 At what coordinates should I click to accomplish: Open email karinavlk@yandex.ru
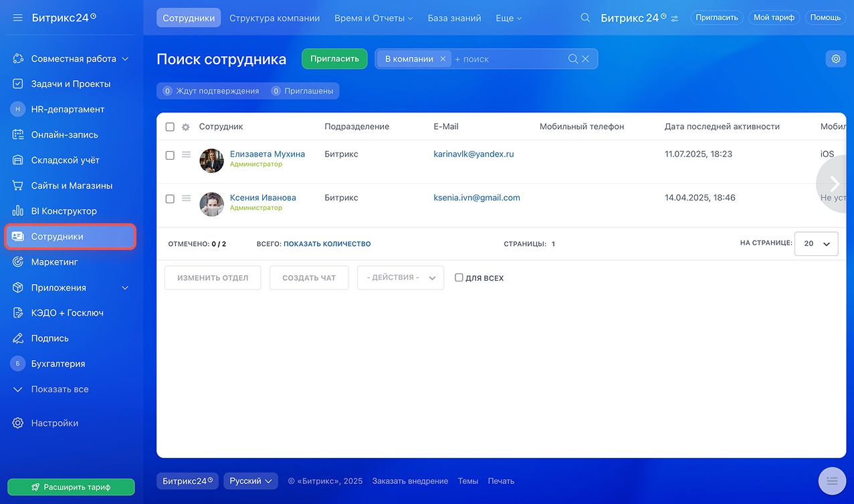pos(473,154)
